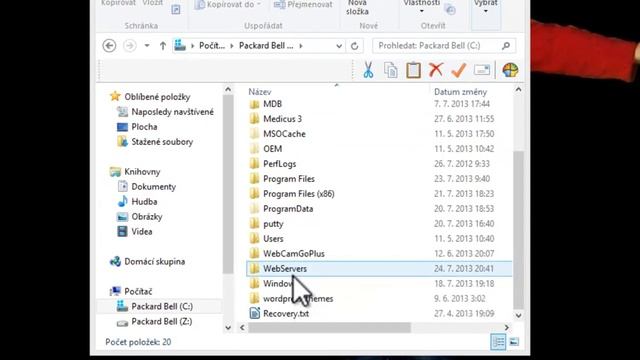Select Dokumenty library
Screen dimensions: 640x360
coord(147,187)
